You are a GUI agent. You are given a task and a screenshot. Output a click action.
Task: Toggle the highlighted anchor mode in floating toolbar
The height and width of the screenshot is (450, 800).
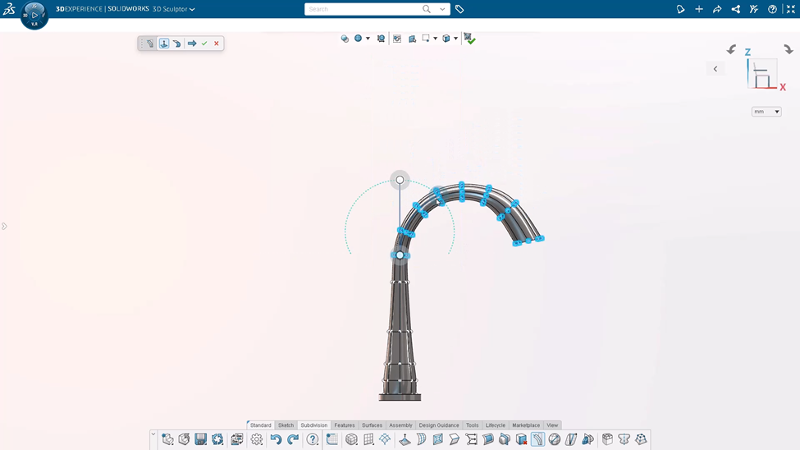(164, 43)
